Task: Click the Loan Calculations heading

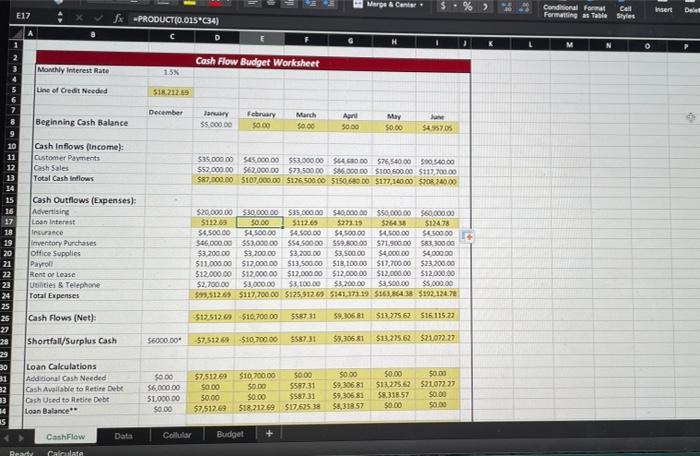Action: pos(61,367)
